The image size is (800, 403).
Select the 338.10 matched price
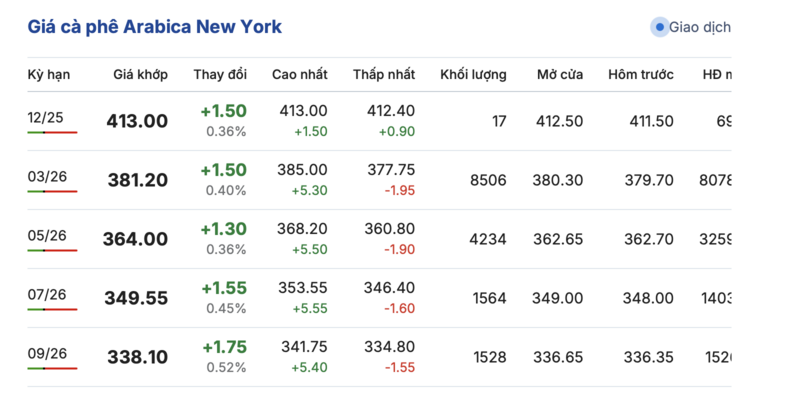[137, 358]
